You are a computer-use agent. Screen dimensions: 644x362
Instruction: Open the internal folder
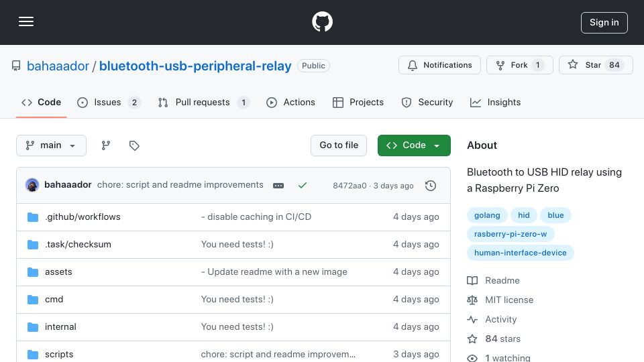(60, 326)
